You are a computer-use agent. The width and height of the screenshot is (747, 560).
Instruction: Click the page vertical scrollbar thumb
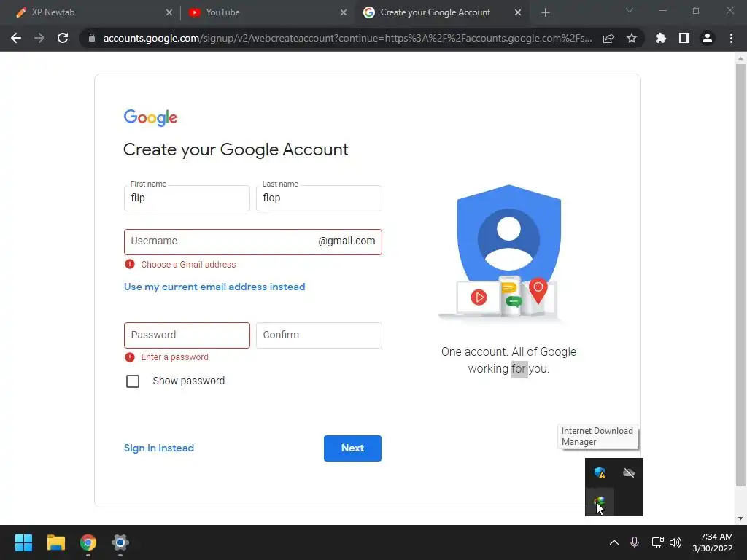[740, 275]
